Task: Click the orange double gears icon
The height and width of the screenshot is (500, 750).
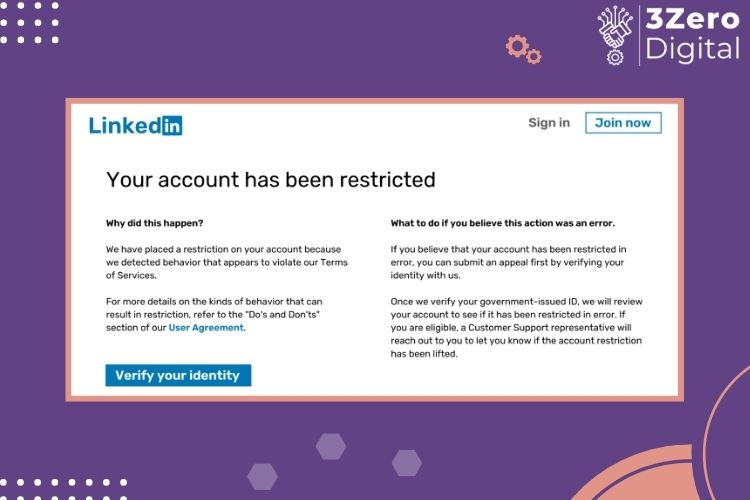Action: click(x=523, y=49)
